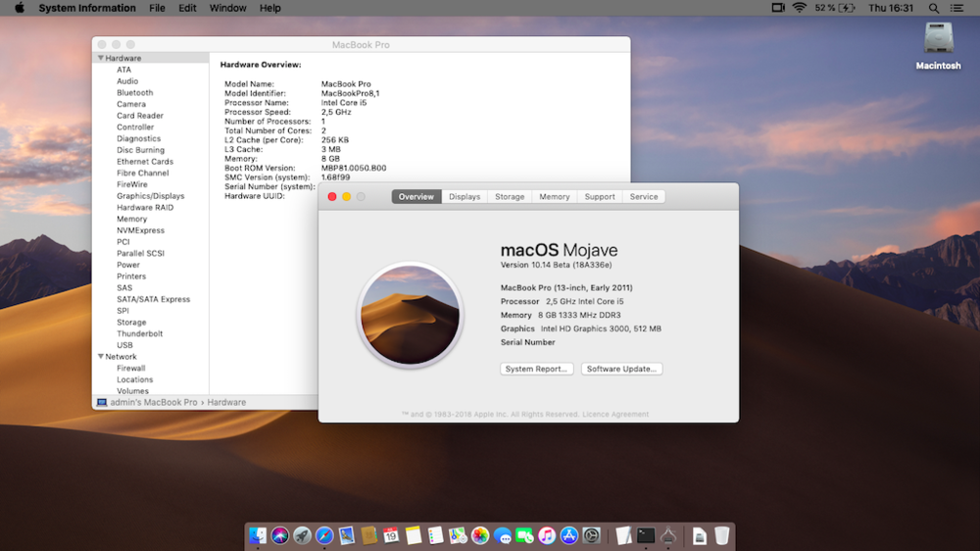Open the Apple menu
This screenshot has width=980, height=551.
coord(20,8)
